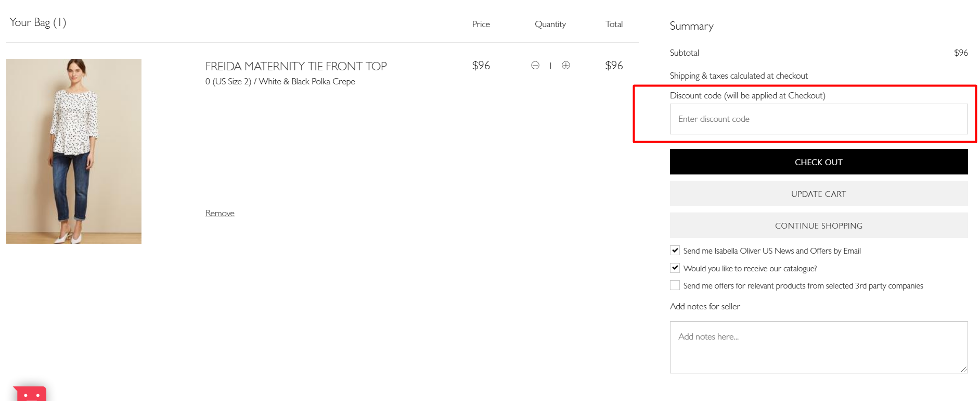Enable 3rd party companies offers checkbox
This screenshot has height=401, width=980.
tap(675, 285)
